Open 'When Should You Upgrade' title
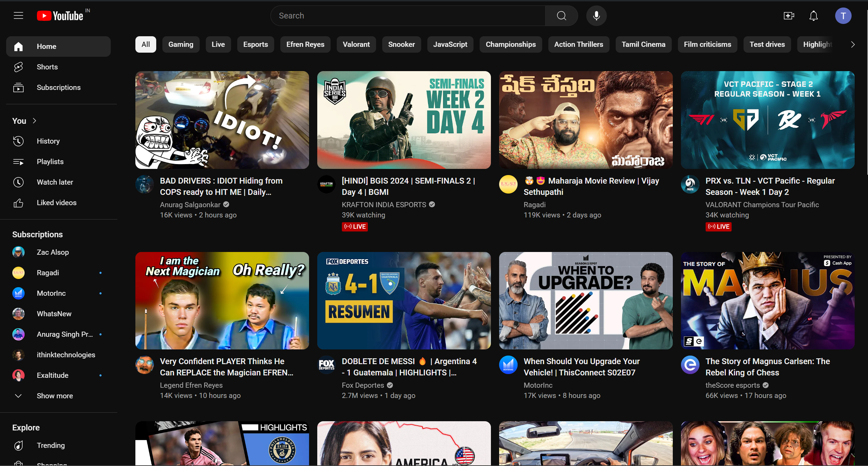The image size is (868, 466). click(x=582, y=367)
